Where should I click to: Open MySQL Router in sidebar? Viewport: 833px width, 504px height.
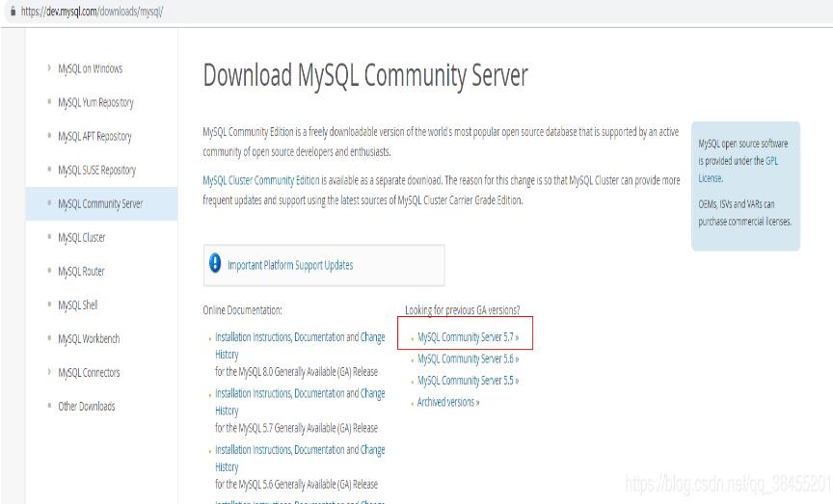[81, 272]
